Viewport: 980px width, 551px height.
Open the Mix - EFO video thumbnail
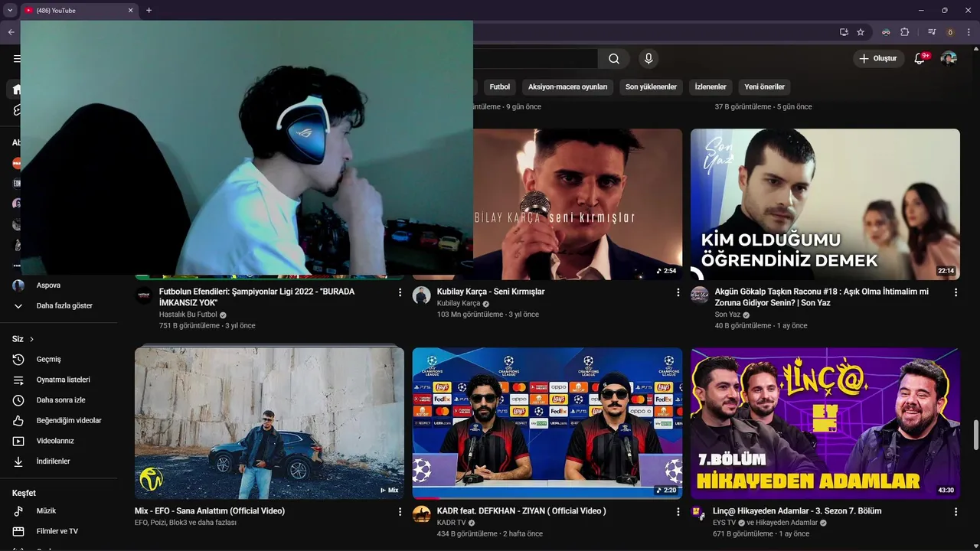click(269, 423)
